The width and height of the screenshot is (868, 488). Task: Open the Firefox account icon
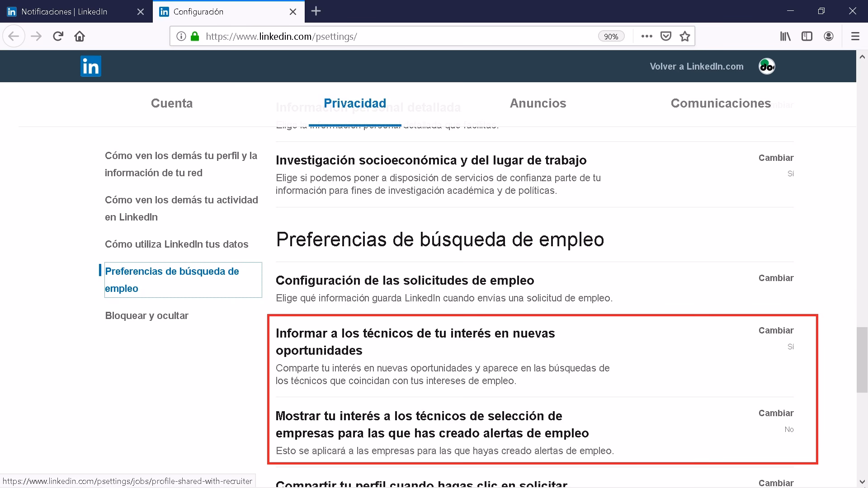pos(829,36)
